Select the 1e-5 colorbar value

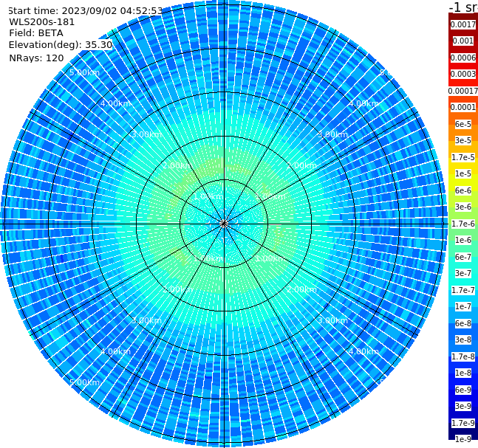tap(463, 173)
